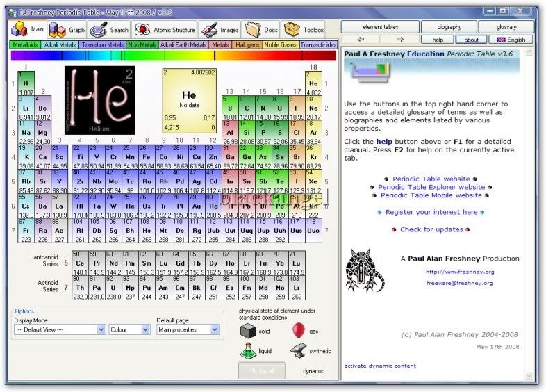
Task: Click the rainbow spectrum color bar
Action: point(174,56)
